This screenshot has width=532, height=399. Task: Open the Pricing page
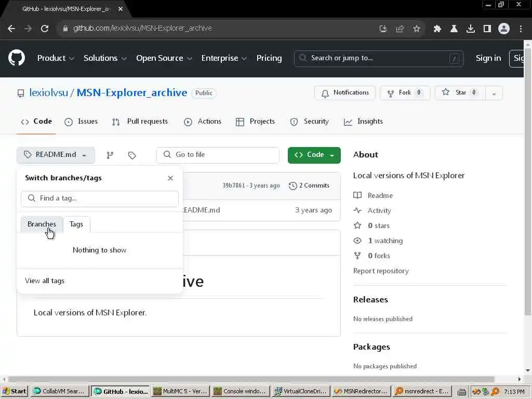[x=269, y=58]
